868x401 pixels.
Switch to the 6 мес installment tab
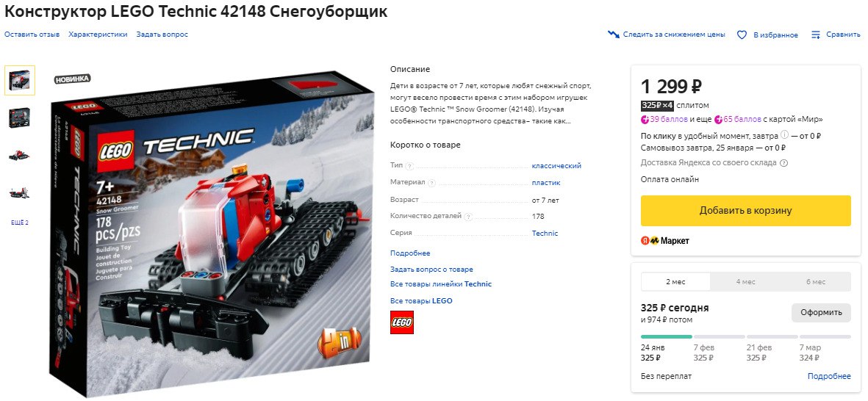[x=815, y=282]
